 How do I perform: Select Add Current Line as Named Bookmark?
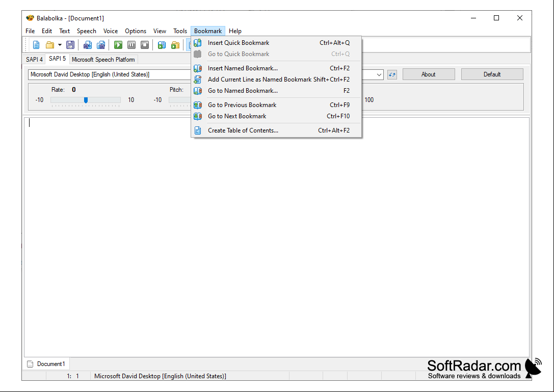[x=276, y=80]
